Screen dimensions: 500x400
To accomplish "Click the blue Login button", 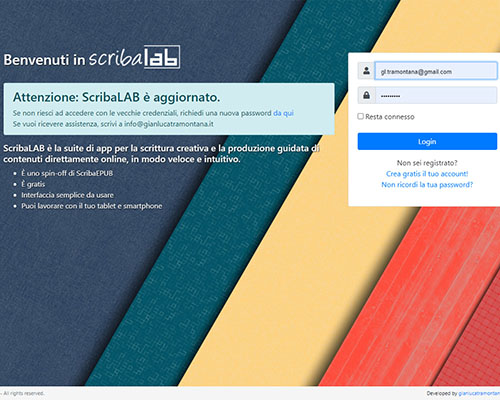I will point(427,141).
